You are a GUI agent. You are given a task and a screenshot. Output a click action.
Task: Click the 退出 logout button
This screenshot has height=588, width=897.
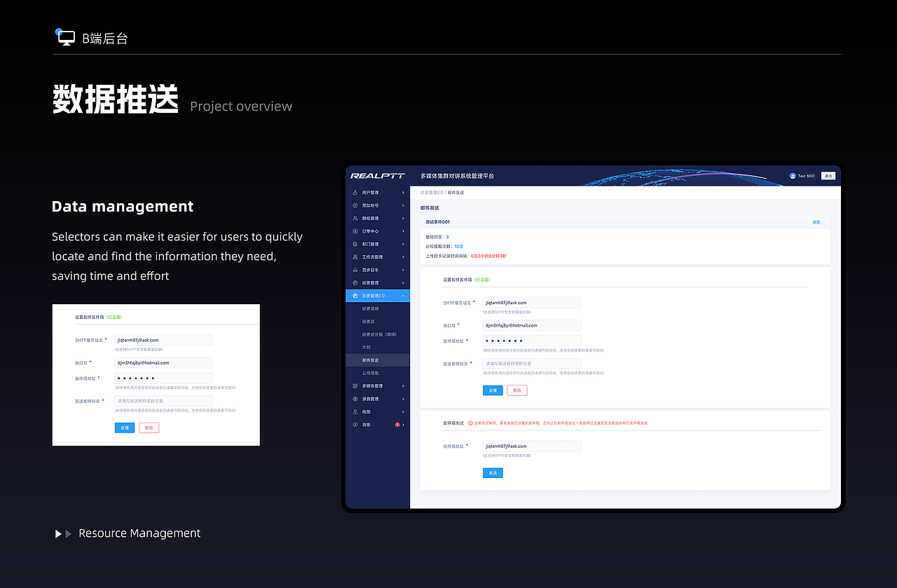tap(828, 176)
